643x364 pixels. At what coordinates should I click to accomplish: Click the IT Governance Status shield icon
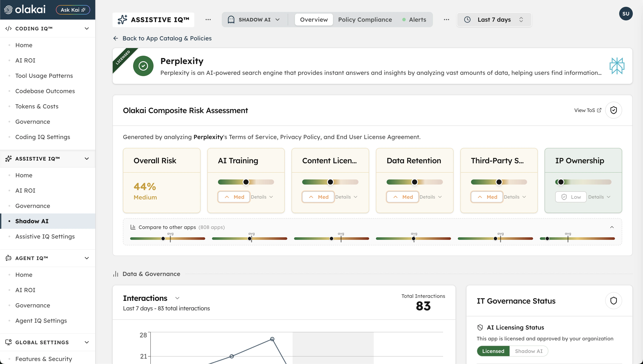pyautogui.click(x=613, y=300)
